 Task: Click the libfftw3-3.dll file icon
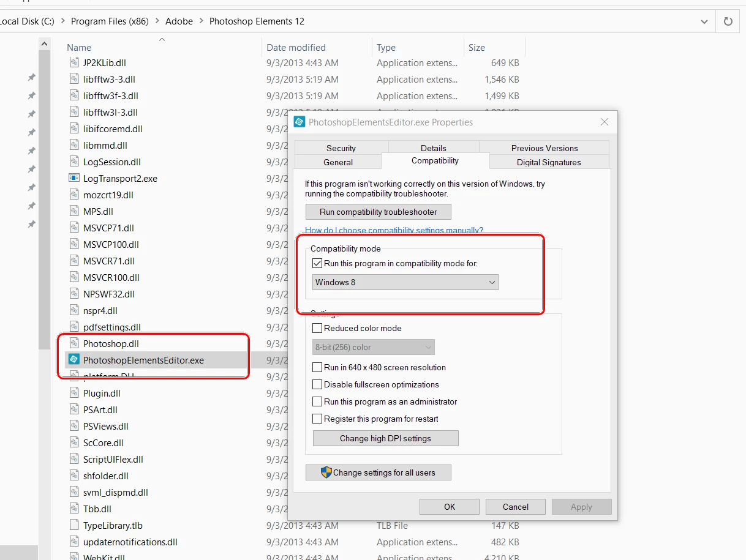74,79
